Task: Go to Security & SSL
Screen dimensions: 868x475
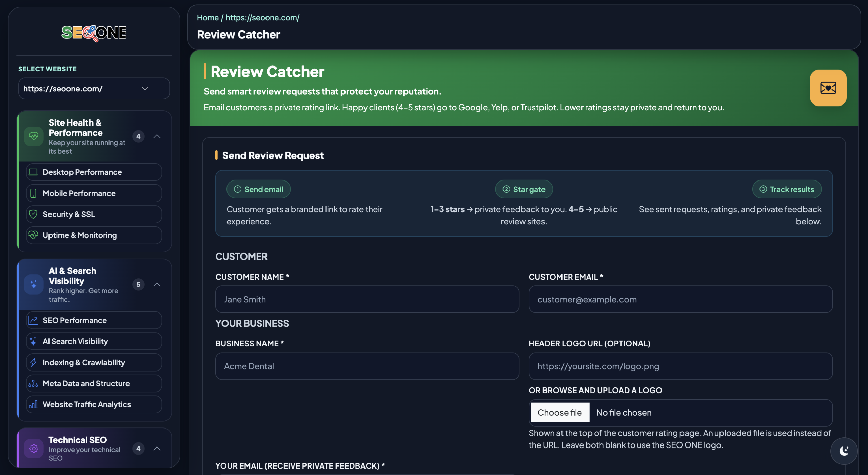Action: 94,214
